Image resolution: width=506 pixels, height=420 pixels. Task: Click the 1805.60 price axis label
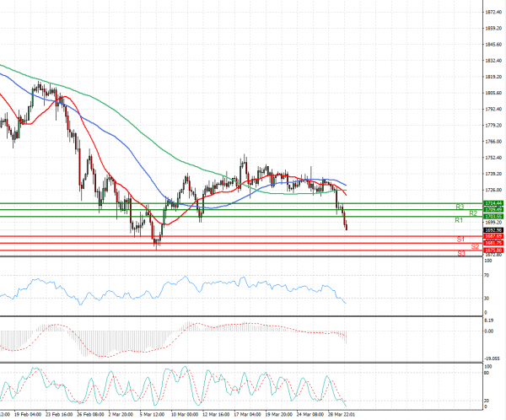pyautogui.click(x=493, y=93)
